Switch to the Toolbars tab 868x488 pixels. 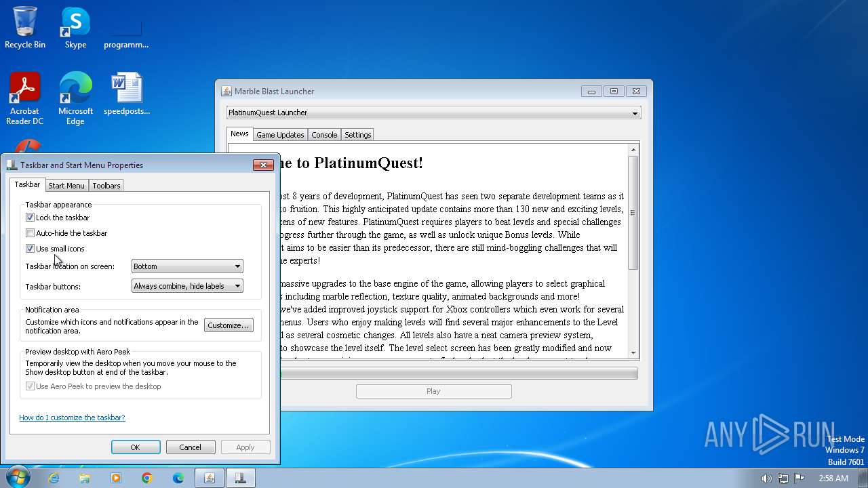point(106,186)
